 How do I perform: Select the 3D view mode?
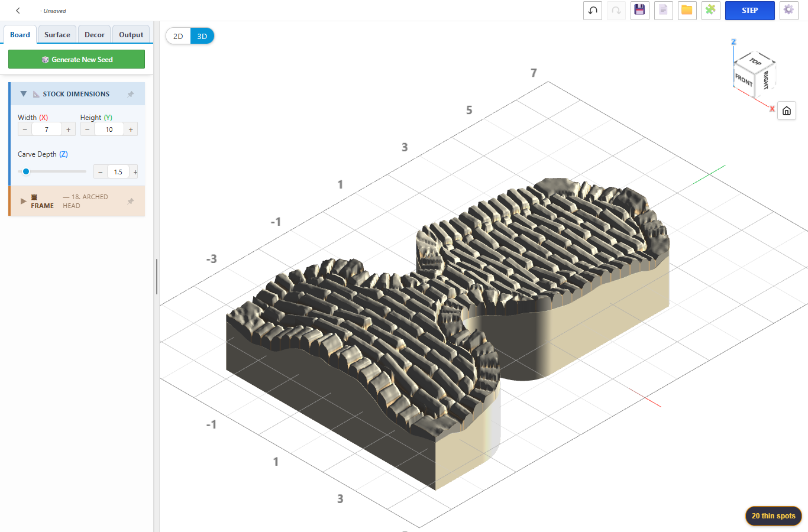tap(202, 36)
